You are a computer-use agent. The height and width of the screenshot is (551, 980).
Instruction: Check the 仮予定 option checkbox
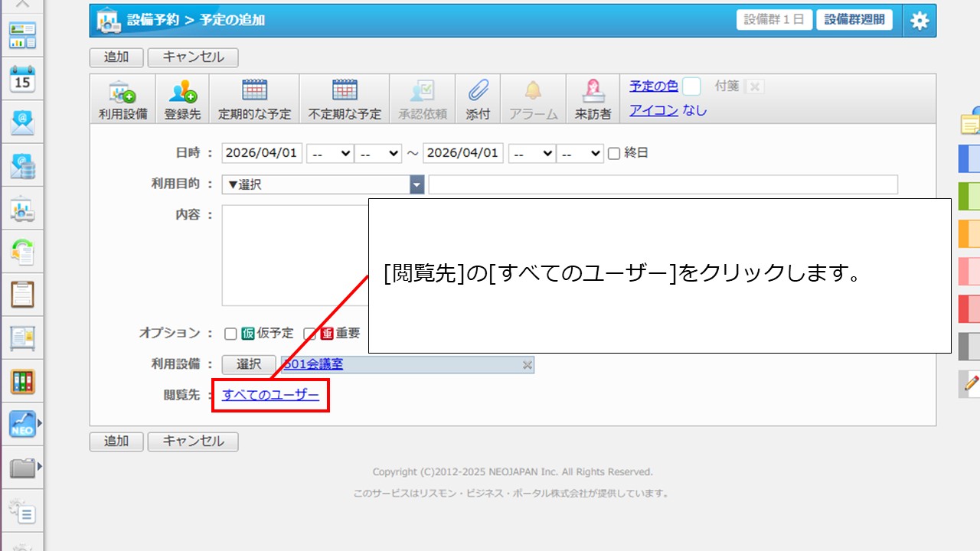tap(230, 334)
